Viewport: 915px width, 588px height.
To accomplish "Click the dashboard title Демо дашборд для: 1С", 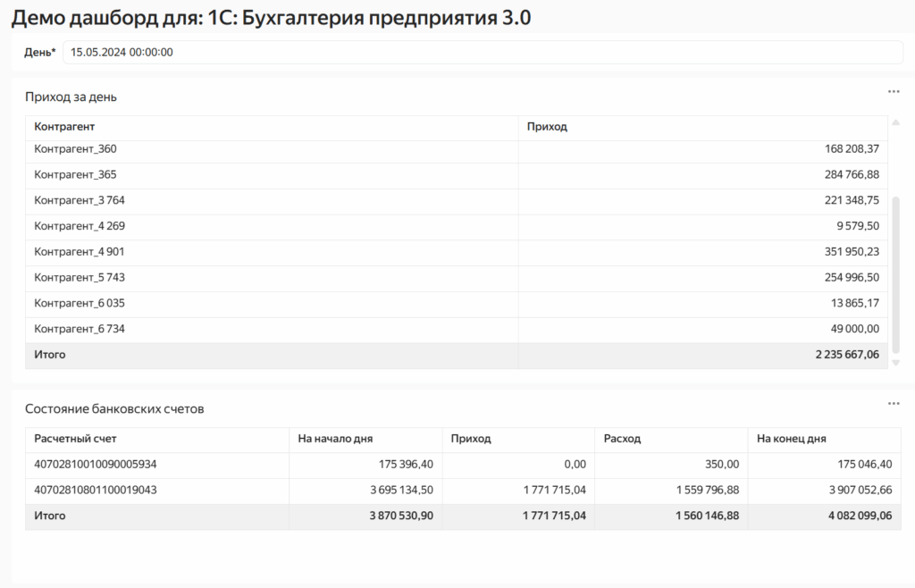I will click(x=271, y=18).
